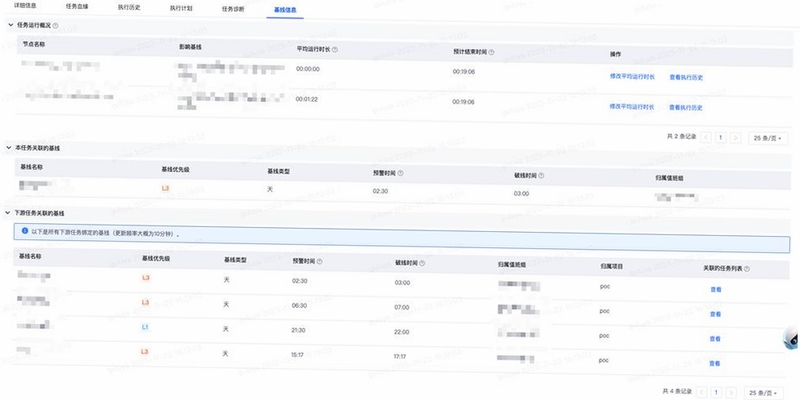Click 查看执行历史 for the 00:00:00 row
The width and height of the screenshot is (800, 400).
[x=686, y=78]
